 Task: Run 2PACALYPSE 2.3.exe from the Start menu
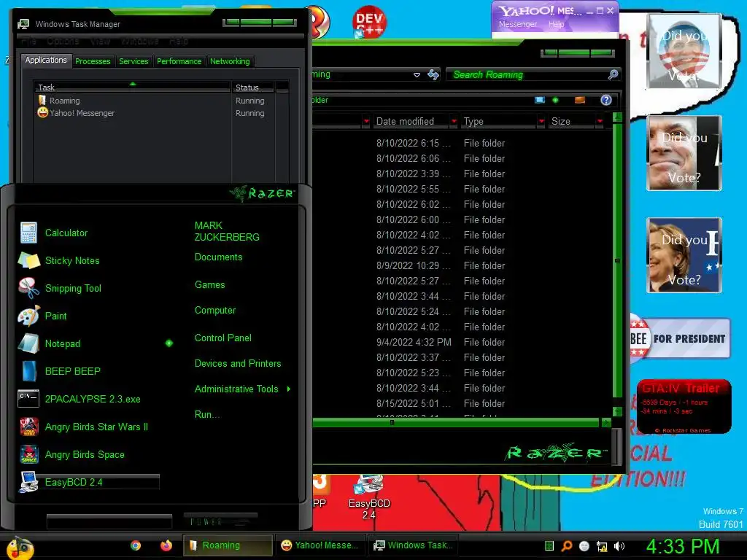(x=93, y=399)
